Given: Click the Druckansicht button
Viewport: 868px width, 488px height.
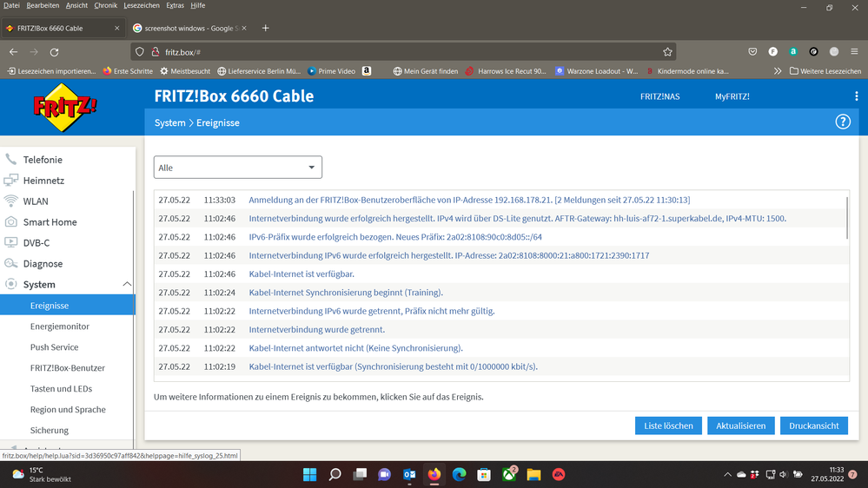Looking at the screenshot, I should pos(813,425).
